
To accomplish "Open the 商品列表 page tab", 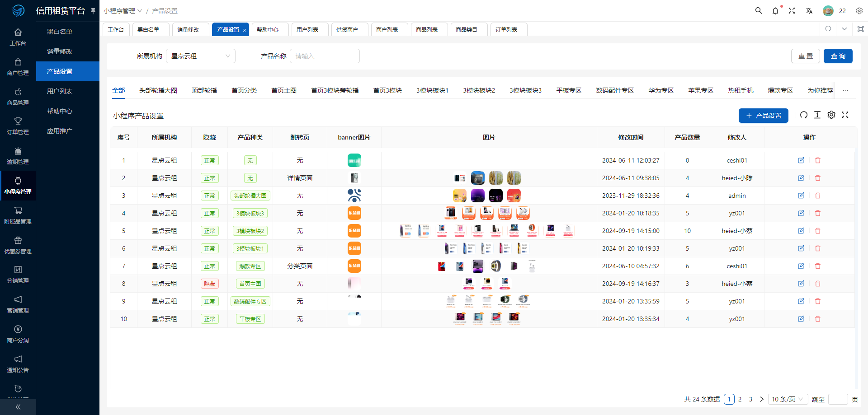I will click(427, 29).
